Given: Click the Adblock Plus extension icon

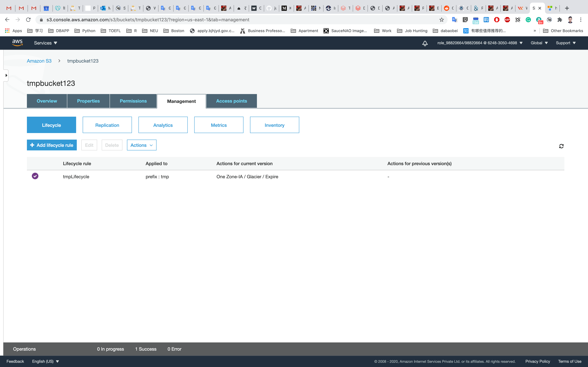Looking at the screenshot, I should (507, 20).
